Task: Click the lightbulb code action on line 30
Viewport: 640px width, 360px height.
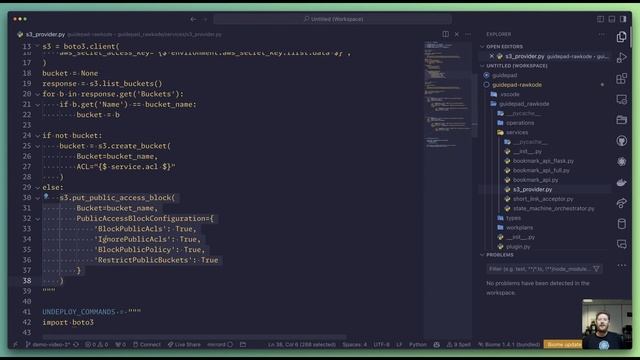Action: pyautogui.click(x=46, y=197)
